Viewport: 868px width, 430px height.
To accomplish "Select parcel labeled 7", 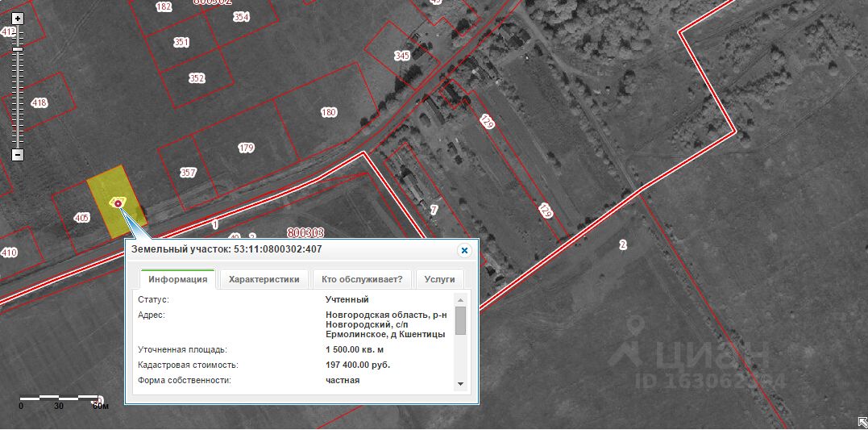I will click(434, 210).
